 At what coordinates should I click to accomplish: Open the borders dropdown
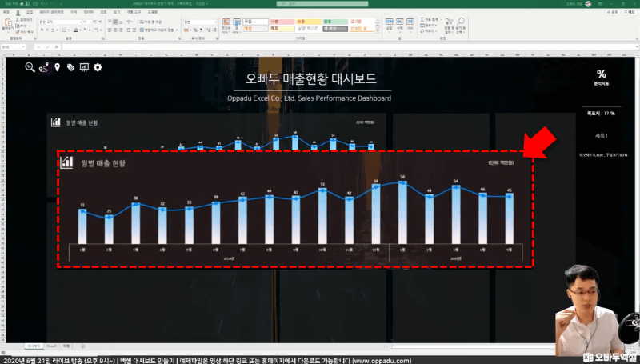click(68, 30)
